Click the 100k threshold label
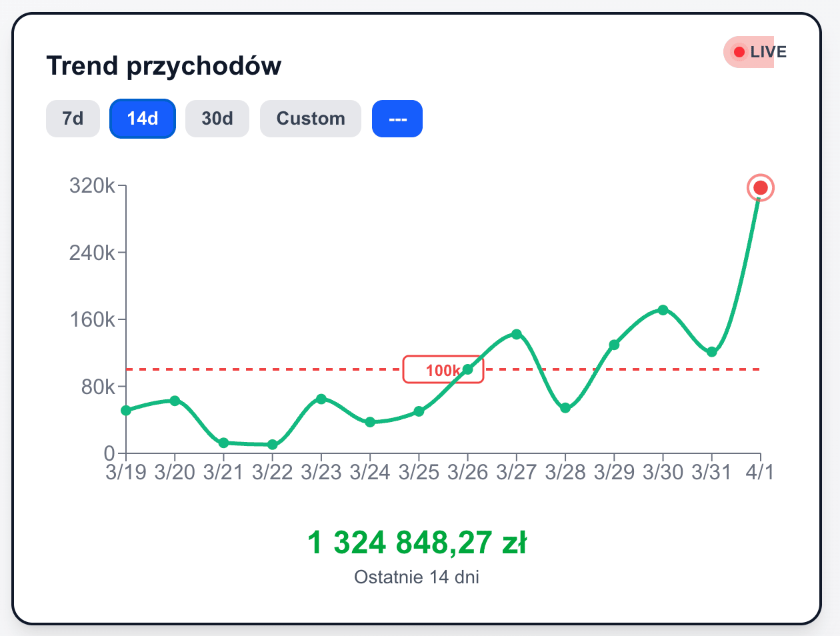Viewport: 840px width, 636px height. 442,370
